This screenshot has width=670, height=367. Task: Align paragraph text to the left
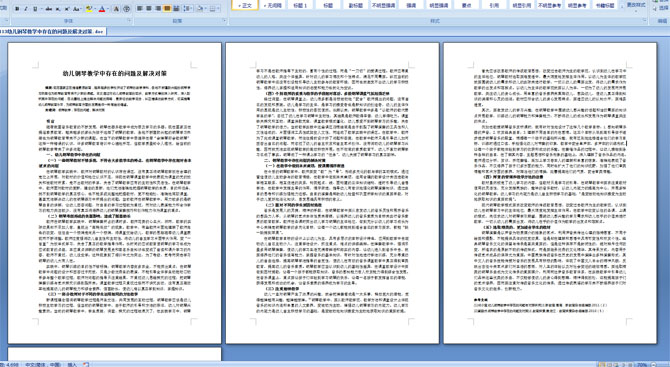tap(139, 9)
